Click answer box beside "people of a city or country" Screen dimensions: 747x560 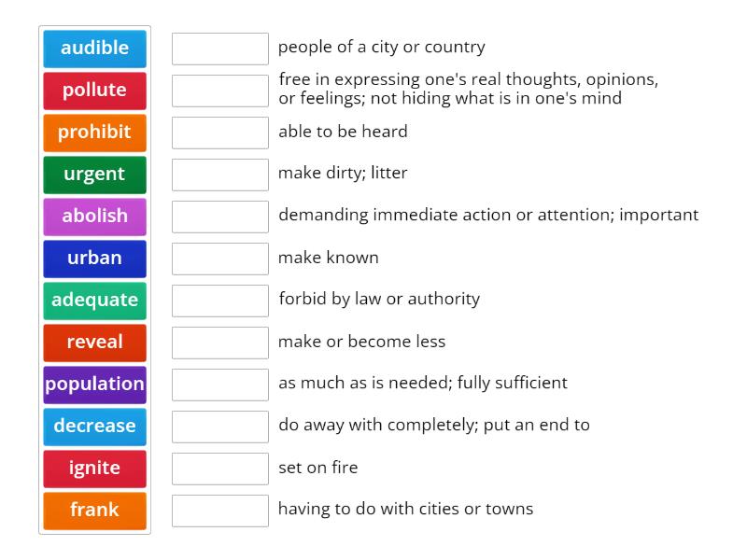pos(220,49)
